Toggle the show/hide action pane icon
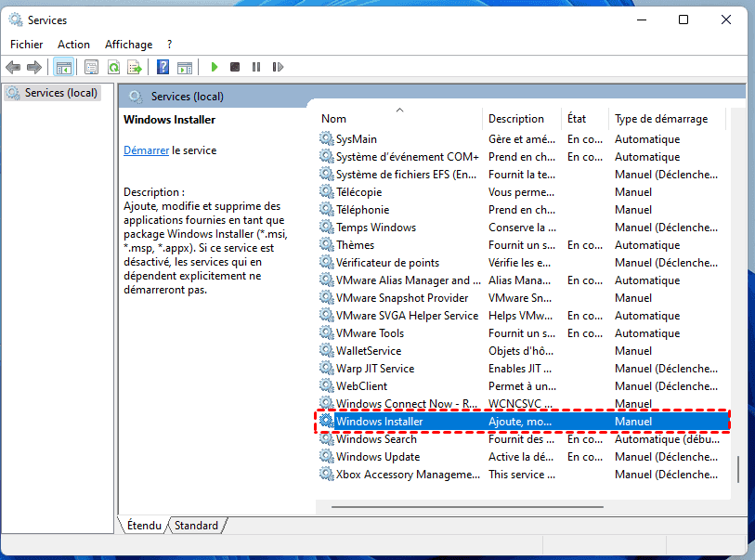 click(x=185, y=67)
